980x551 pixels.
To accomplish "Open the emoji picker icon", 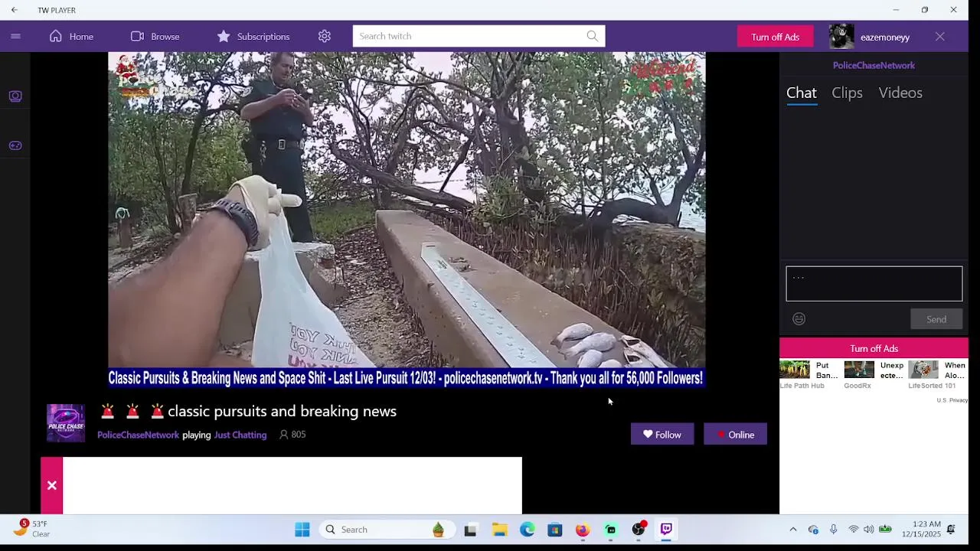I will pos(799,319).
